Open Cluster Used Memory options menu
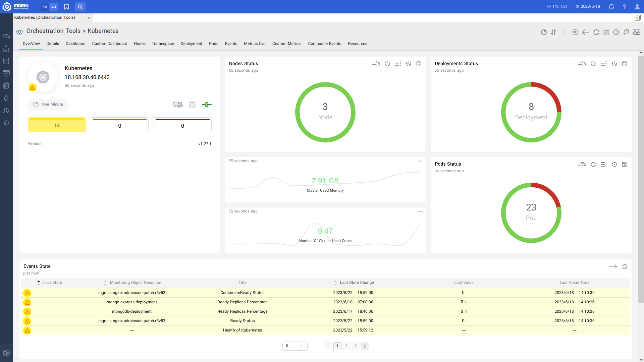Screen dimensions: 644x362 coord(420,161)
